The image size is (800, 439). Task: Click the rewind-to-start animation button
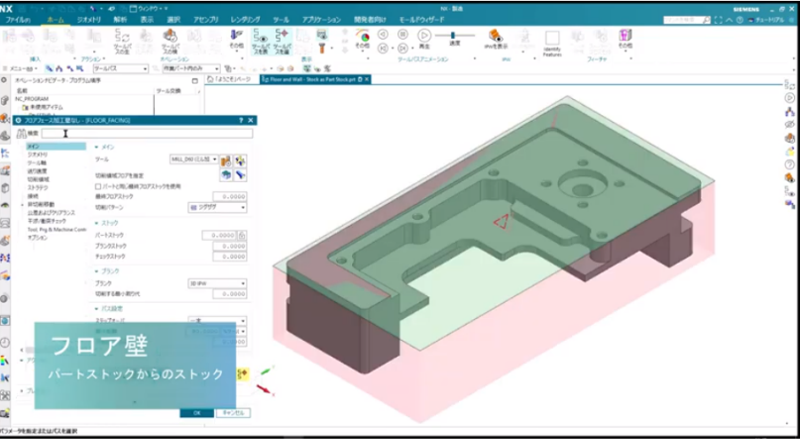pyautogui.click(x=383, y=48)
